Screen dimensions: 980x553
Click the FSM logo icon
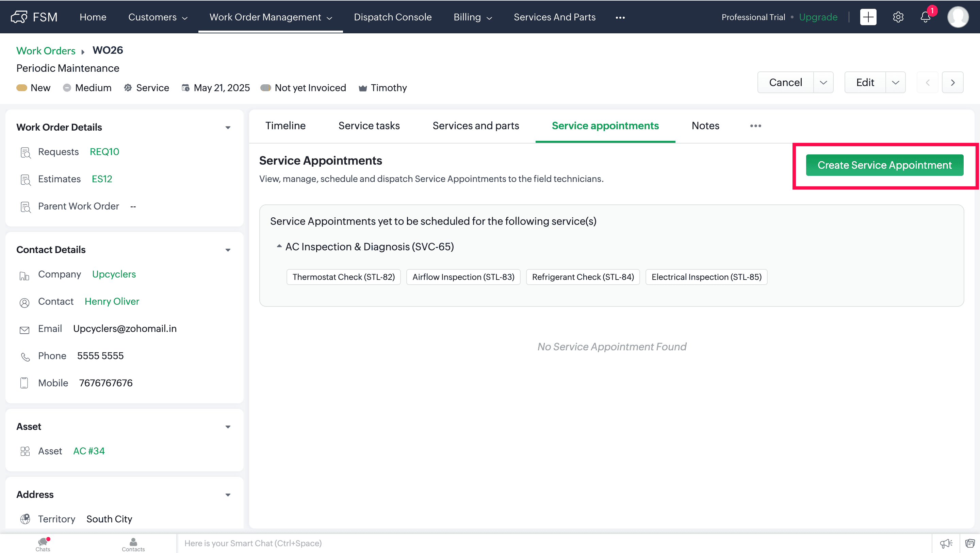[19, 17]
